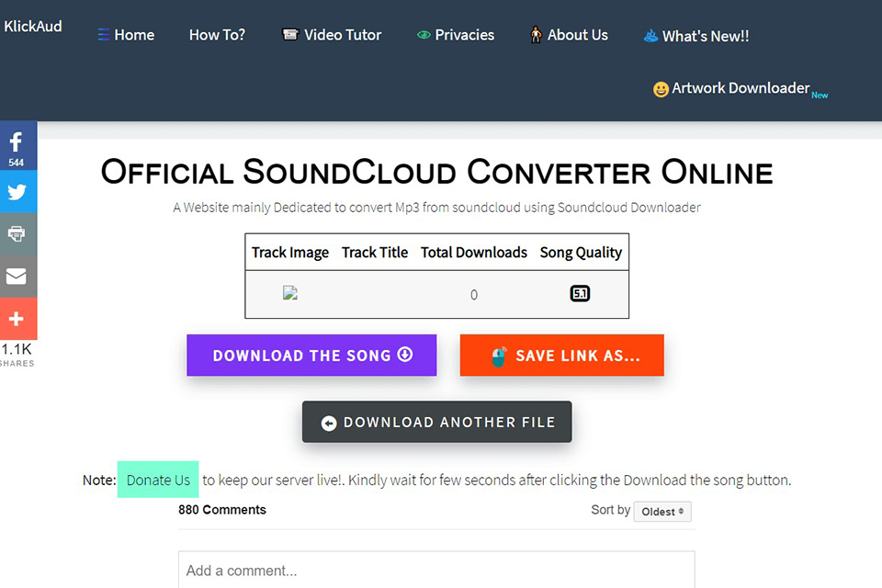The image size is (882, 588).
Task: Share the page on Twitter
Action: tap(17, 192)
